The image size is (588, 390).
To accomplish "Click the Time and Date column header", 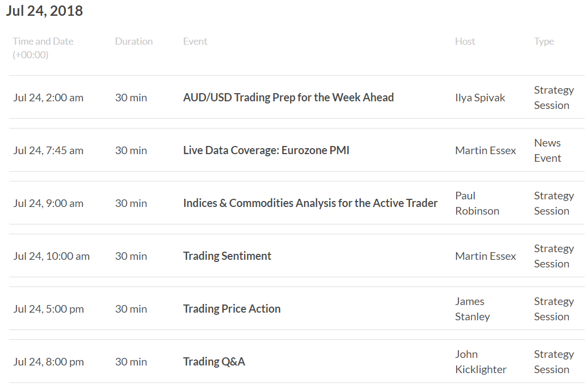I will coord(43,48).
